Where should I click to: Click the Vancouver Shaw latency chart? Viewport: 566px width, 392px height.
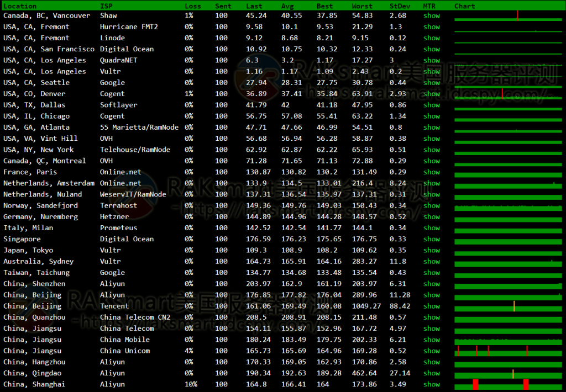pos(509,16)
